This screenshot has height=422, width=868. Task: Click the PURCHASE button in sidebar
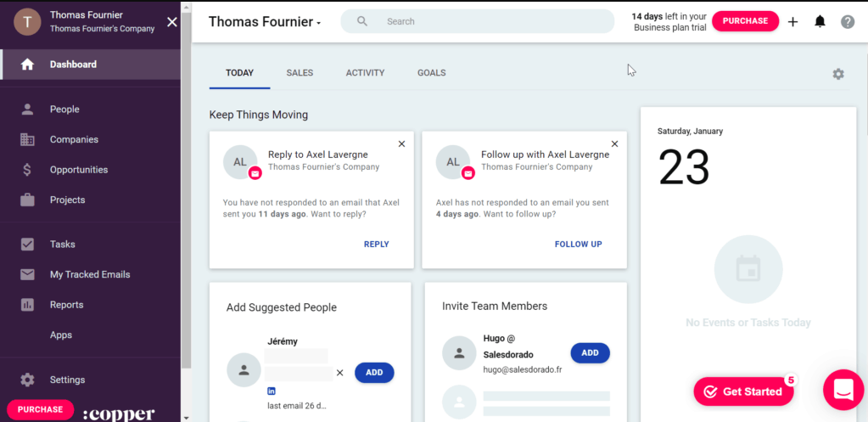pos(41,410)
